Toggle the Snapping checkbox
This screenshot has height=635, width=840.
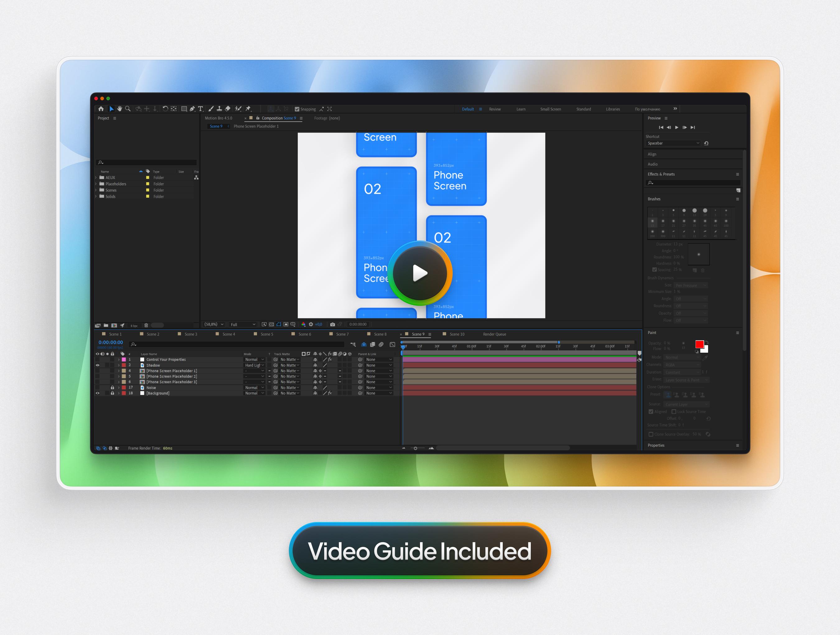click(x=297, y=110)
